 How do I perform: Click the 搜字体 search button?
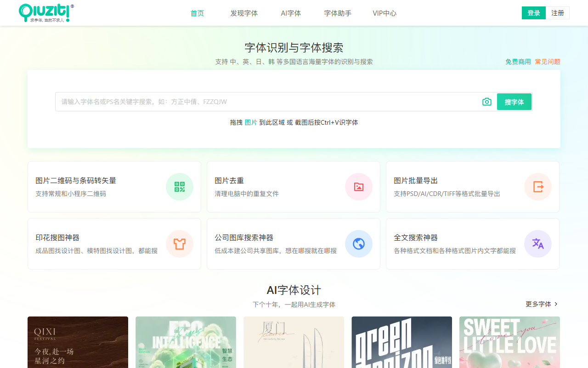pos(514,102)
